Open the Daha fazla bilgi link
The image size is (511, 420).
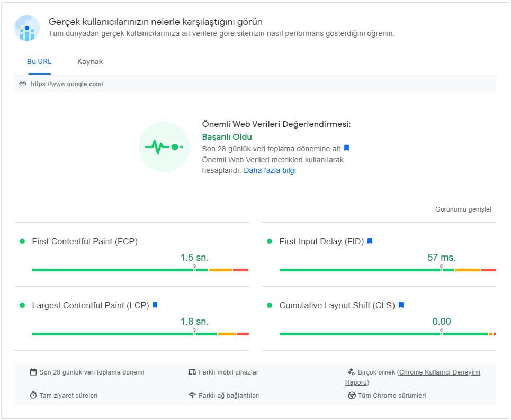270,170
